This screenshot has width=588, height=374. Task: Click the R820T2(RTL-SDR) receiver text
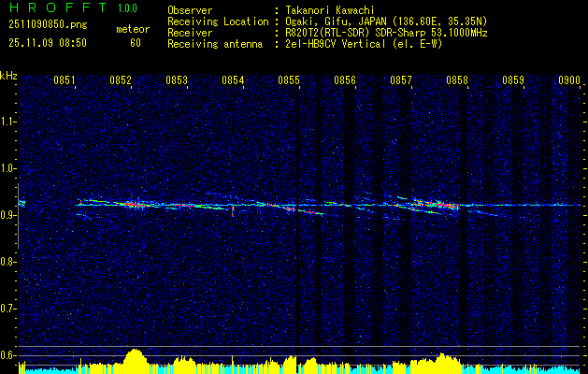386,33
